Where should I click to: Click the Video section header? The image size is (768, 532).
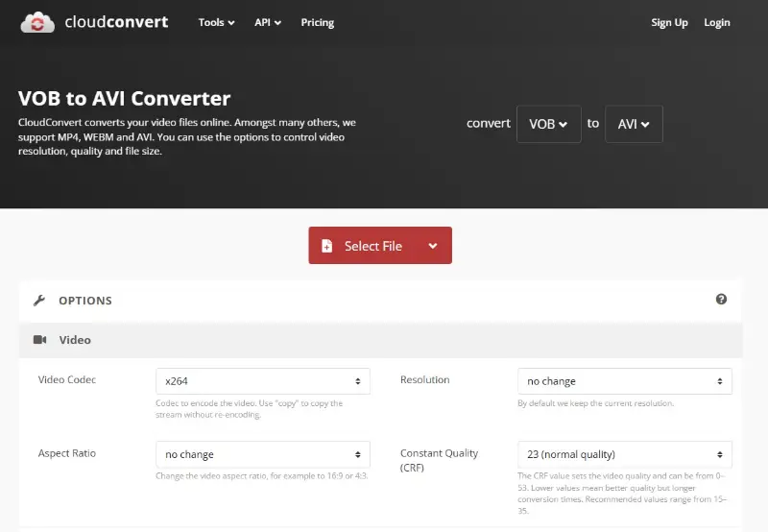(380, 340)
